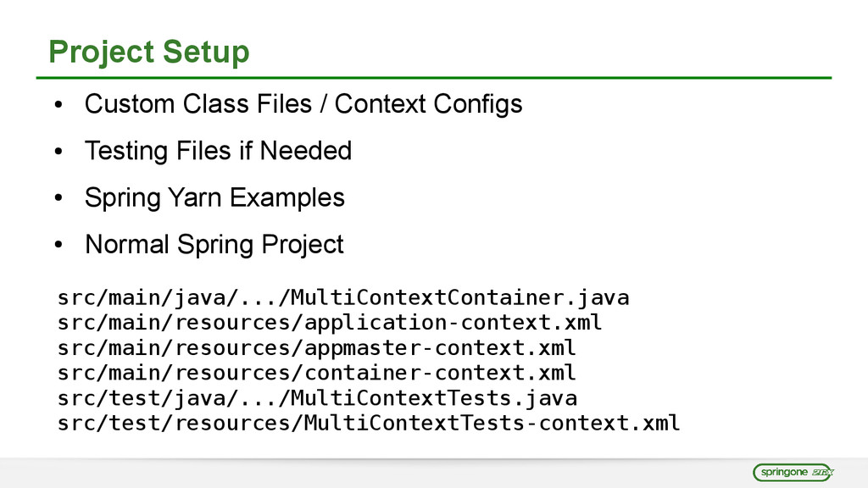Screen dimensions: 868x488
Task: Click the Normal Spring Project bullet text
Action: tap(214, 245)
